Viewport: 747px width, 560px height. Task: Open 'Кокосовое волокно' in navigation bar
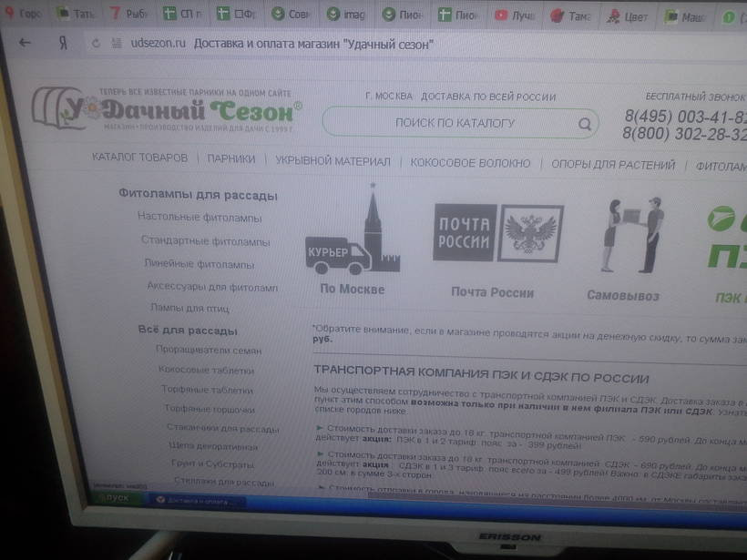470,163
